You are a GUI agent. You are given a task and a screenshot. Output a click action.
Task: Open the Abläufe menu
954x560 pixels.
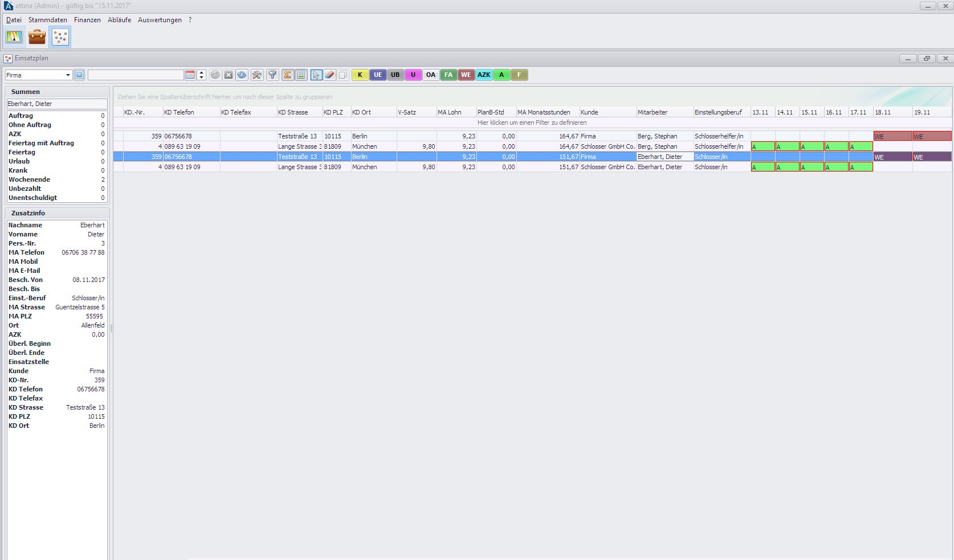(x=120, y=20)
